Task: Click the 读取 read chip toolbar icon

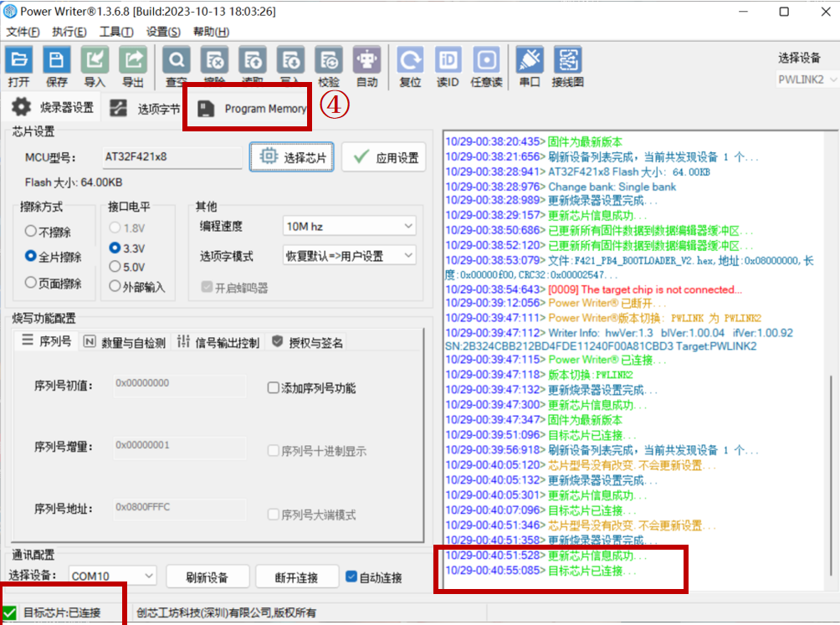Action: tap(253, 59)
